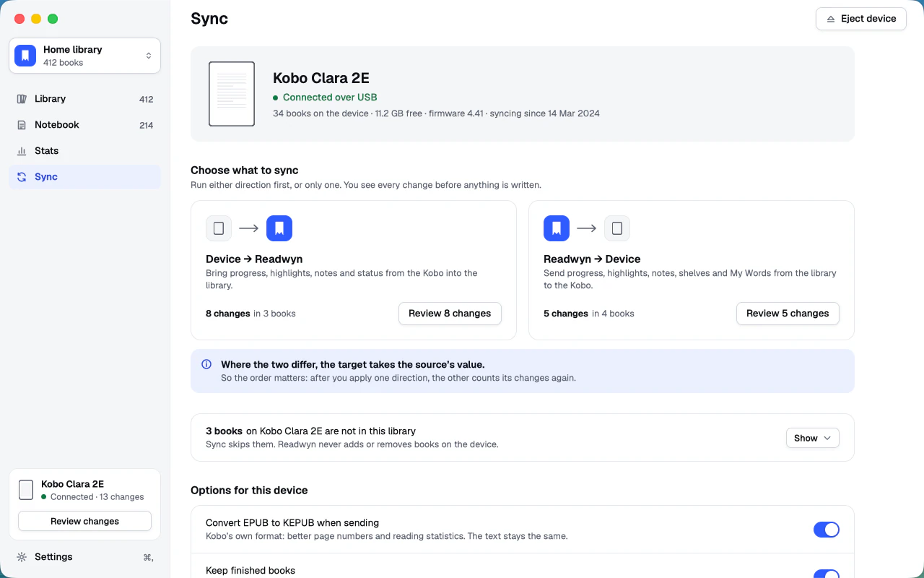Click Review changes in the sidebar device card
The image size is (924, 578).
84,521
